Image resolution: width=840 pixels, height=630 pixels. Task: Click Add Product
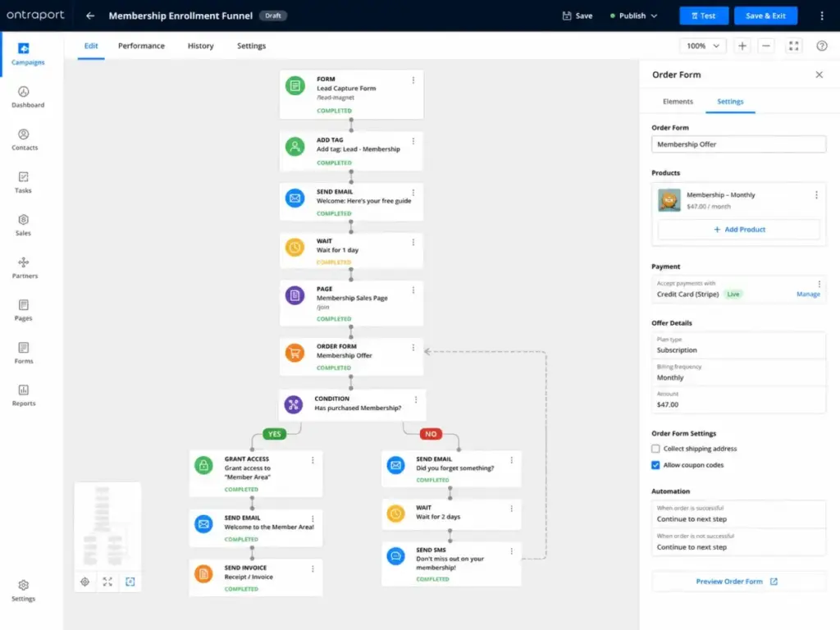[x=739, y=230]
